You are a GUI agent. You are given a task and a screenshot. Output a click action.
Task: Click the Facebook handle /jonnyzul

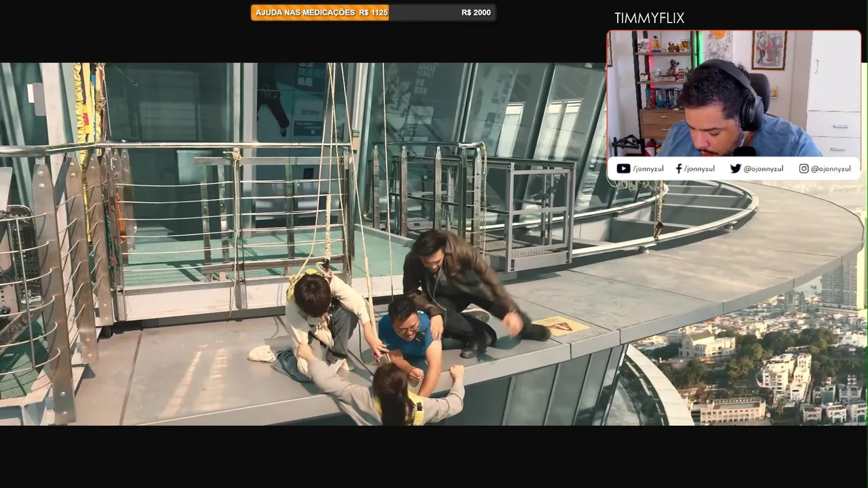(699, 169)
